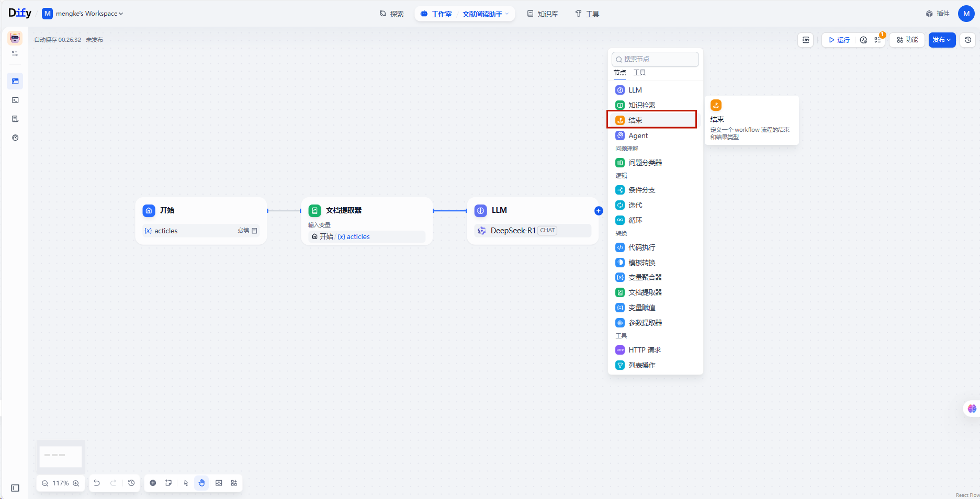Click the zoom in magnifier icon
The height and width of the screenshot is (499, 980).
click(76, 483)
